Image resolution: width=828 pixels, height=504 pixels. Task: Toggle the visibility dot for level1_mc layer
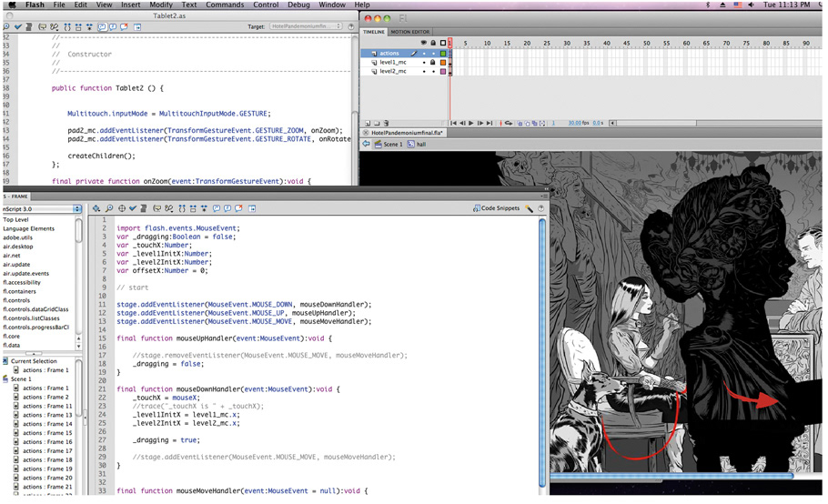click(423, 62)
